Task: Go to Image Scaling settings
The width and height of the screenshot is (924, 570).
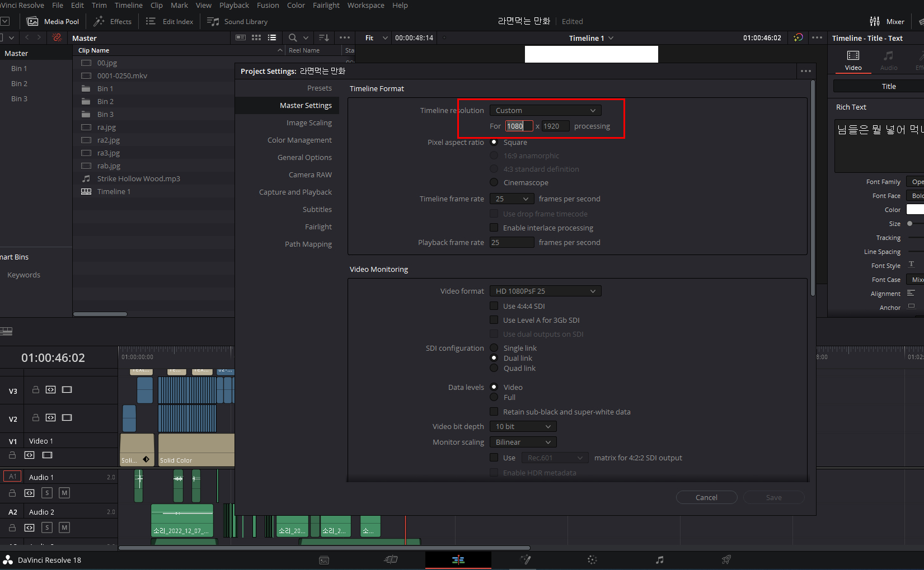Action: pos(309,123)
